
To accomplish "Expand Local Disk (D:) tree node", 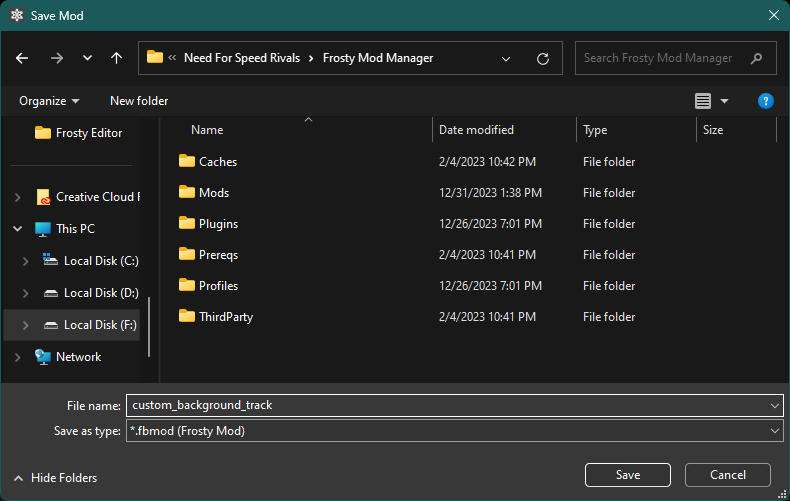I will click(25, 293).
